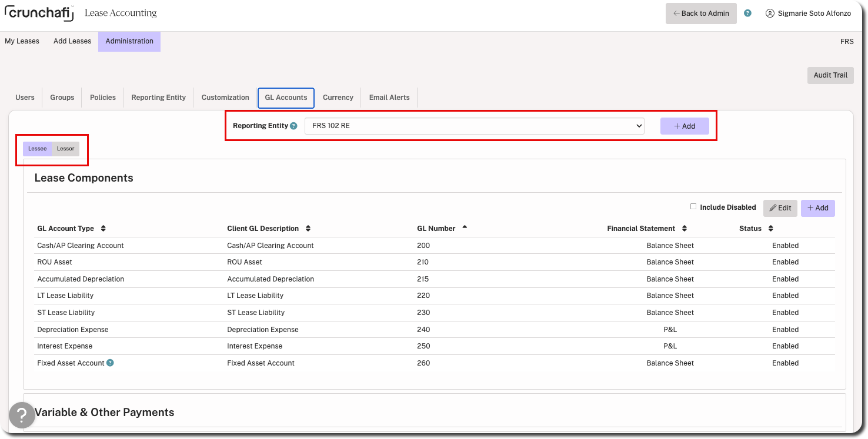Click Edit in Lease Components
Viewport: 868px width, 439px height.
point(780,208)
